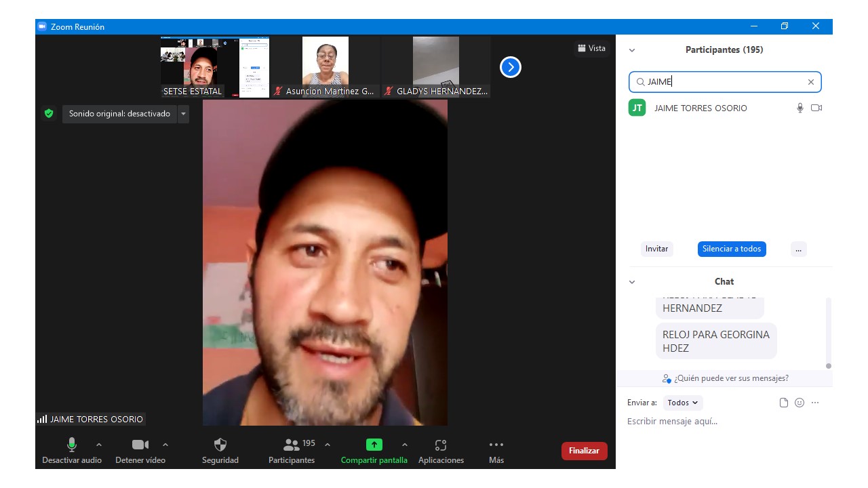Click the Zoom app logo icon
The image size is (868, 488).
(x=42, y=26)
